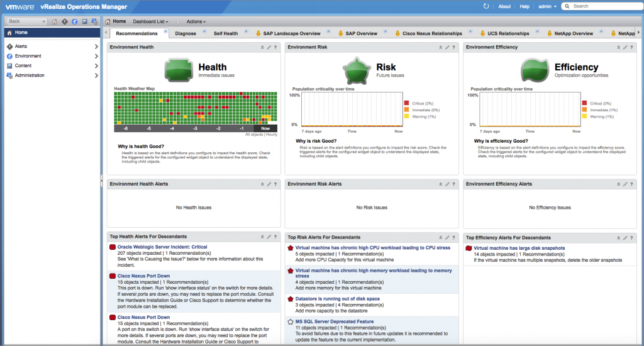Collapse the Top Health Alerts For Descendants widget
The image size is (644, 346).
[x=262, y=237]
